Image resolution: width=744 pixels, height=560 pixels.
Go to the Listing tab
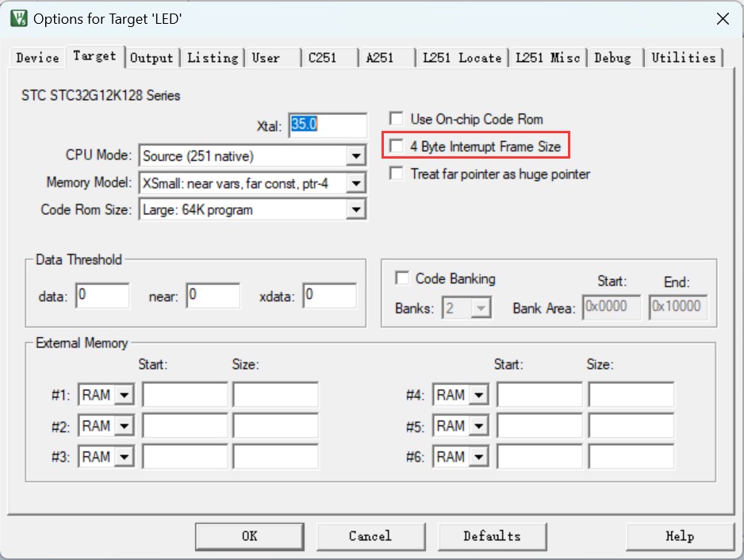click(213, 58)
